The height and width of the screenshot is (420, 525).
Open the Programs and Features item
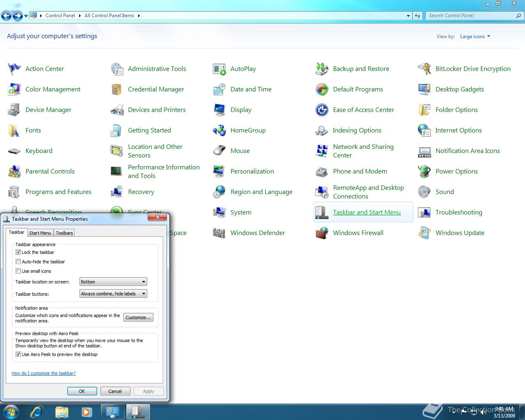tap(50, 192)
